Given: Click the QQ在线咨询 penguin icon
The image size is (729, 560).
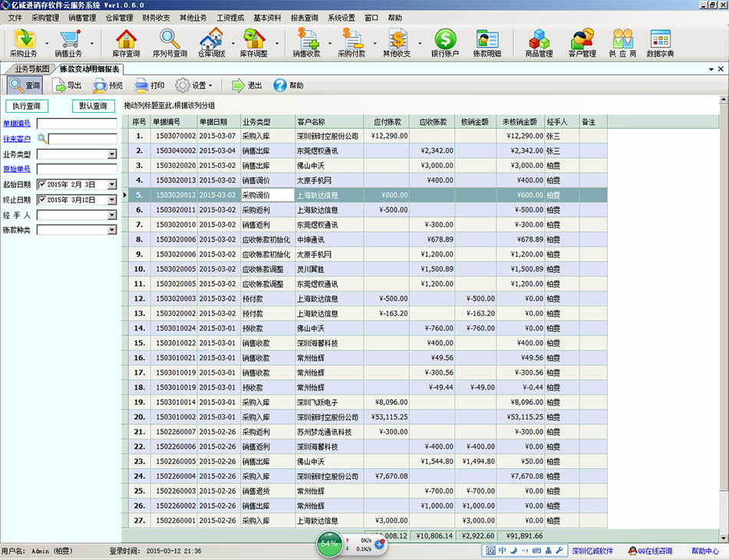Looking at the screenshot, I should 632,551.
